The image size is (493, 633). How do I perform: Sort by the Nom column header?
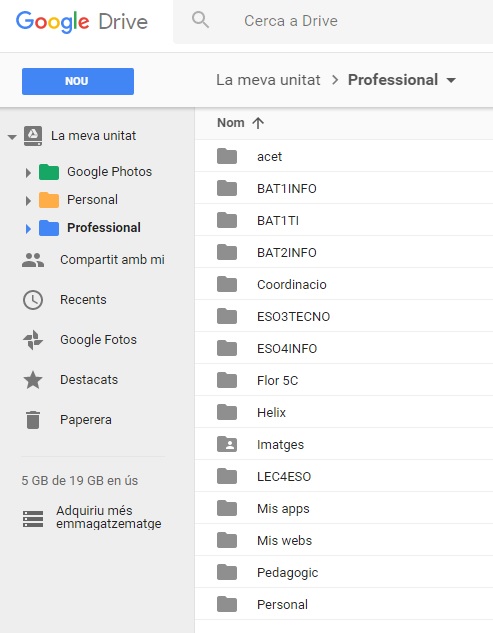pos(231,122)
